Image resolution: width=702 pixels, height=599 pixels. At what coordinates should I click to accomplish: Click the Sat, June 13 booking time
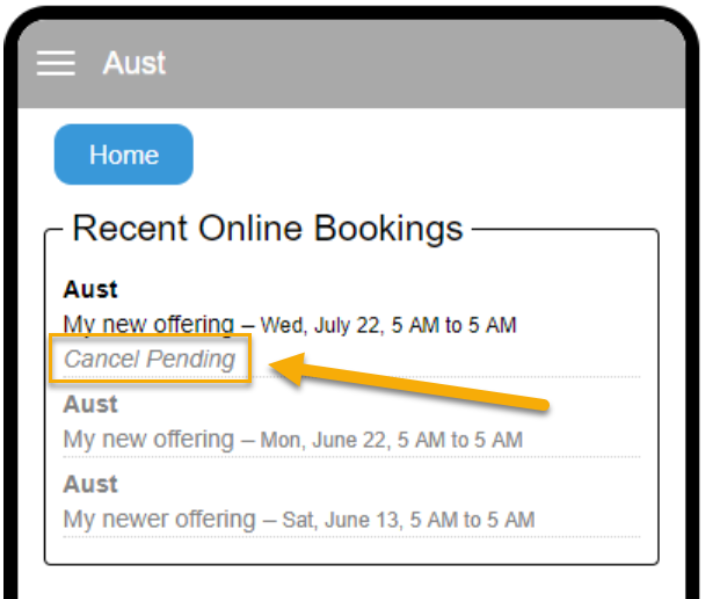pyautogui.click(x=408, y=520)
